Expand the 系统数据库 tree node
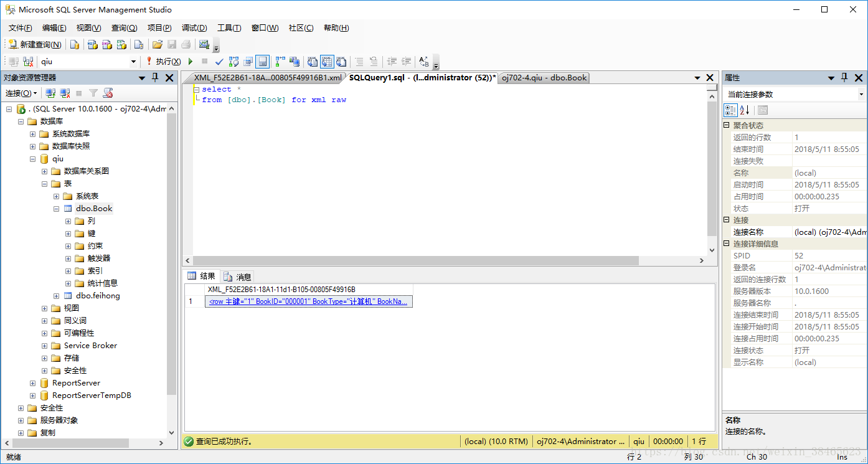Screen dimensions: 868x464 point(33,134)
